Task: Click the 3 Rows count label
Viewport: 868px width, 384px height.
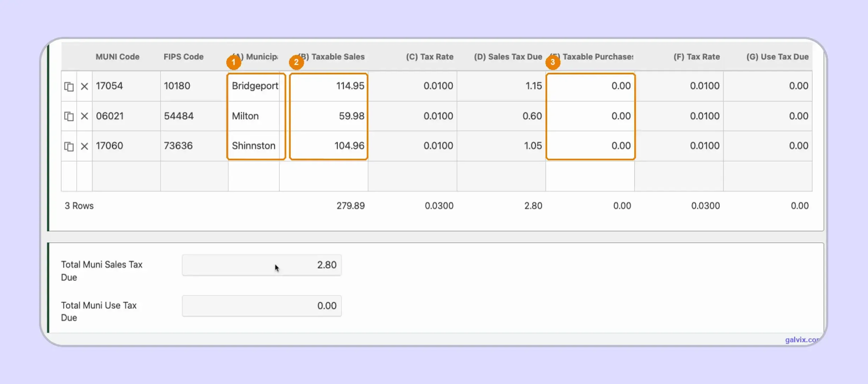Action: point(79,206)
